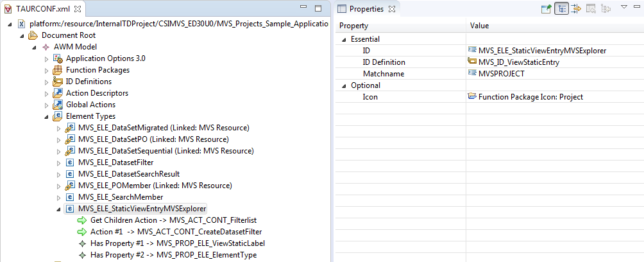
Task: Collapse the Element Types node
Action: [46, 116]
